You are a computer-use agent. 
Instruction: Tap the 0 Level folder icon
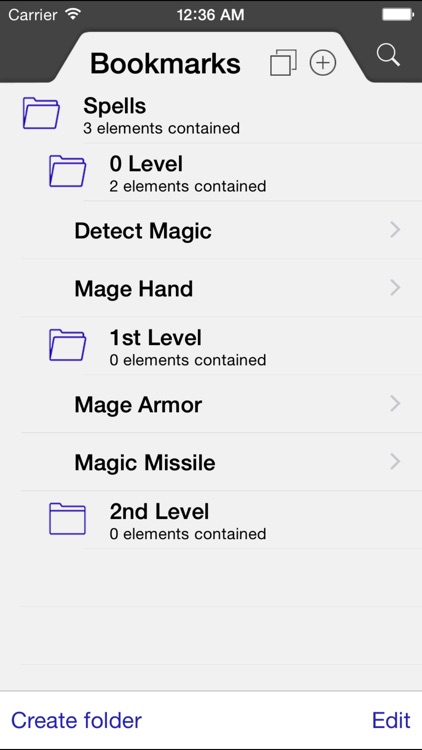[x=67, y=171]
